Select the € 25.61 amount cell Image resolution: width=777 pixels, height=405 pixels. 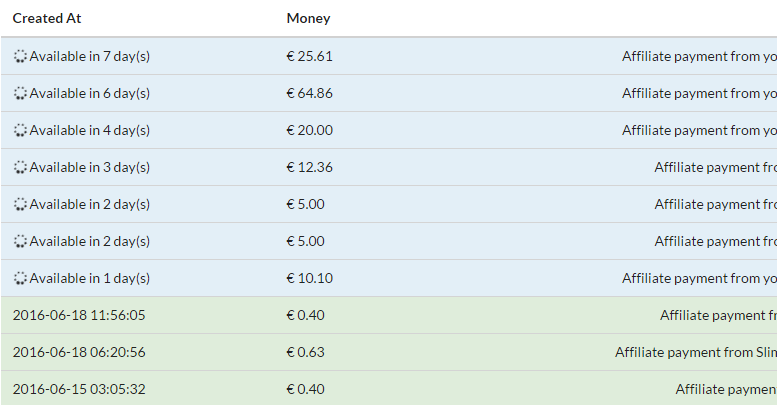310,57
